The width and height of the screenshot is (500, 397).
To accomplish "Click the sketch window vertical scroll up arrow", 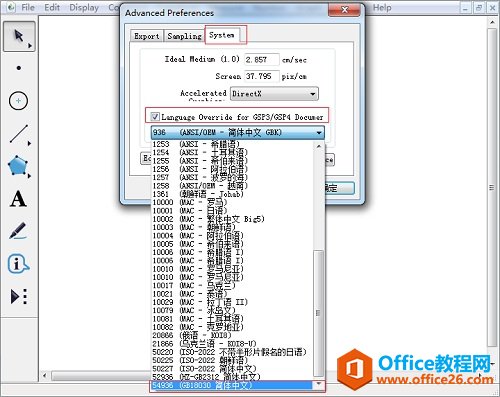I will click(x=492, y=23).
